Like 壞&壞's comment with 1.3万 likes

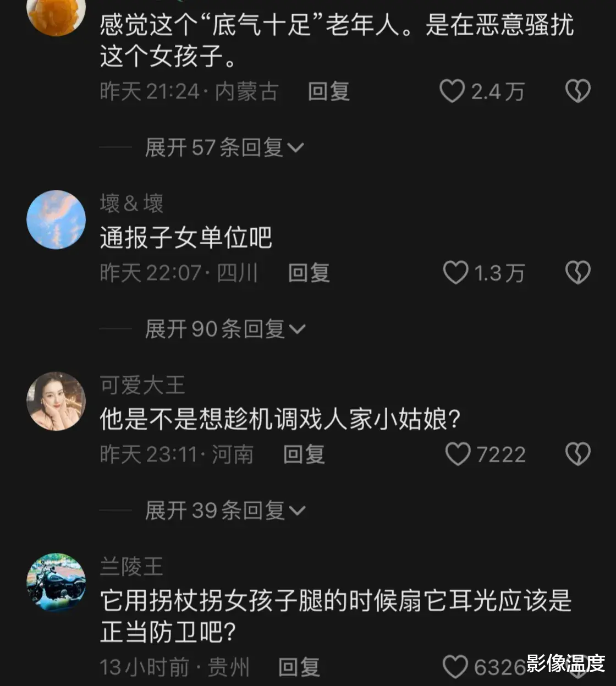tap(455, 273)
